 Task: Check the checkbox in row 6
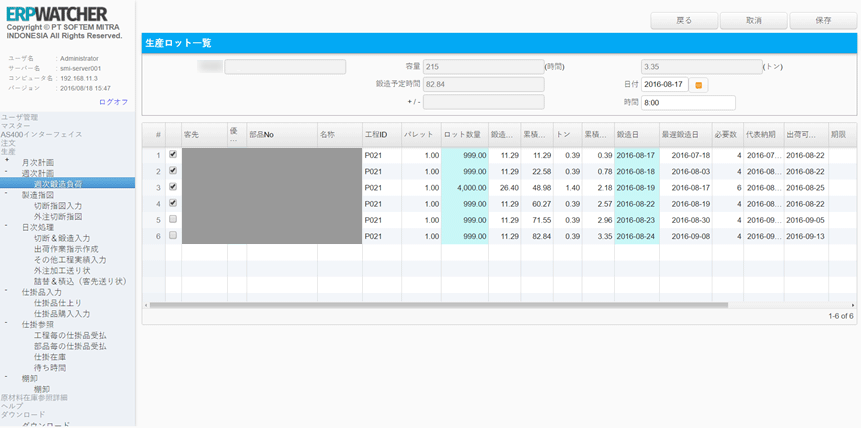173,235
